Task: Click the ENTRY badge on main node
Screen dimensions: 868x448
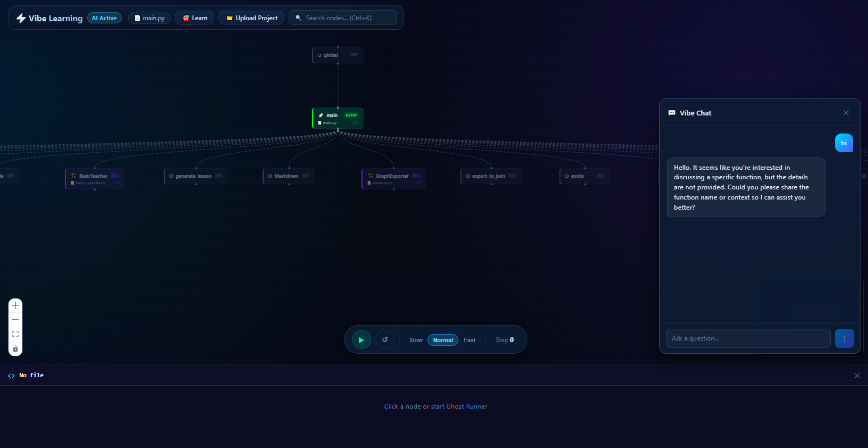Action: (351, 115)
